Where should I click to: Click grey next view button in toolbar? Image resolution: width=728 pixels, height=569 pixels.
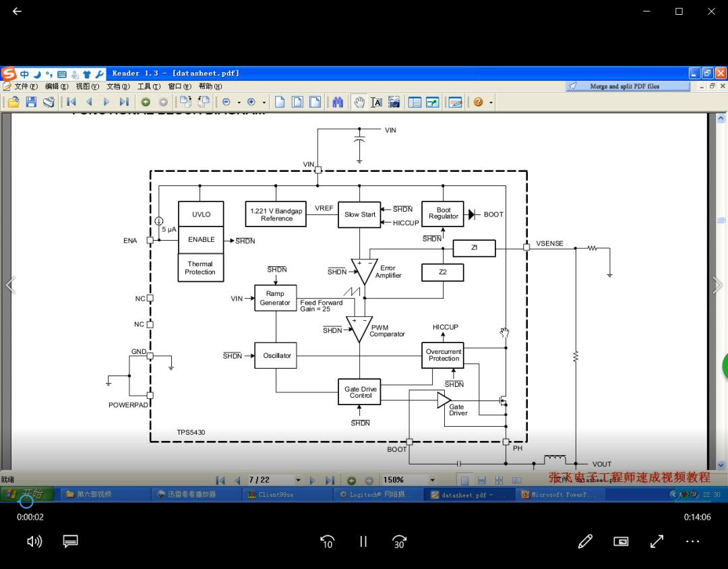pyautogui.click(x=163, y=102)
